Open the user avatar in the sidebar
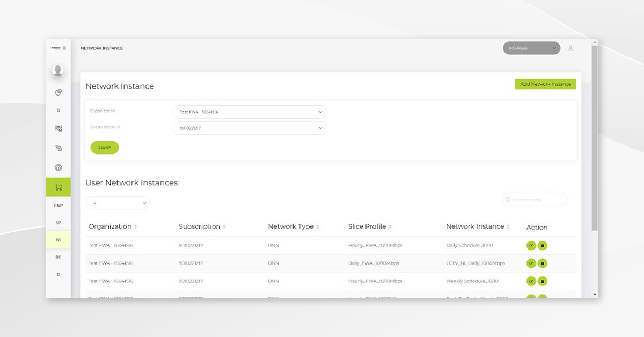This screenshot has height=337, width=644. point(58,70)
